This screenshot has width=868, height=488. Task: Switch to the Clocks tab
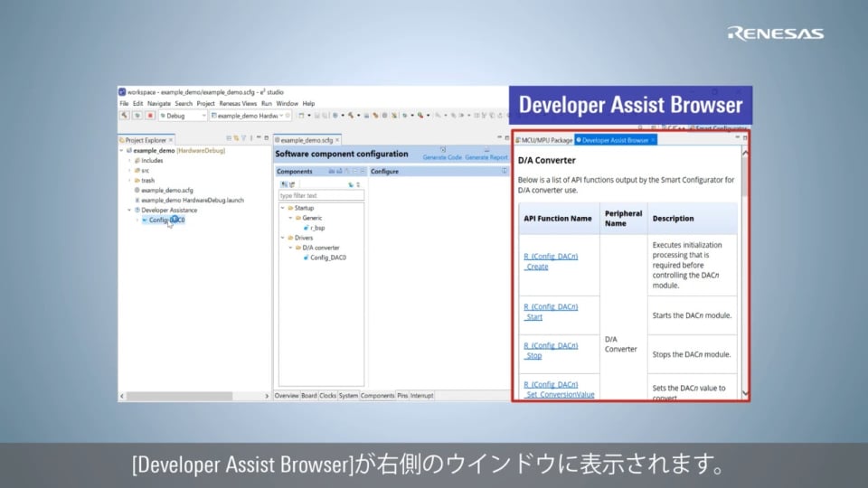click(327, 396)
